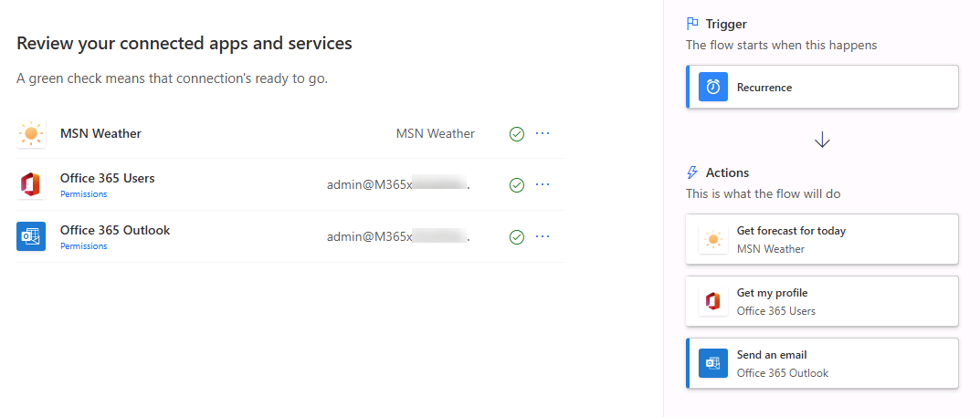The image size is (980, 417).
Task: Select the Send an email action card
Action: pos(822,364)
